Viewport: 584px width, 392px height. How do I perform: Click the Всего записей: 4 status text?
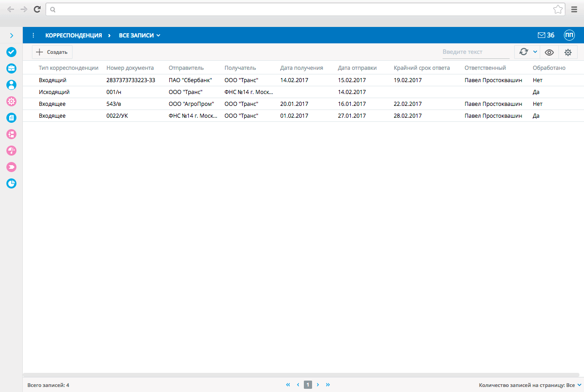[48, 385]
